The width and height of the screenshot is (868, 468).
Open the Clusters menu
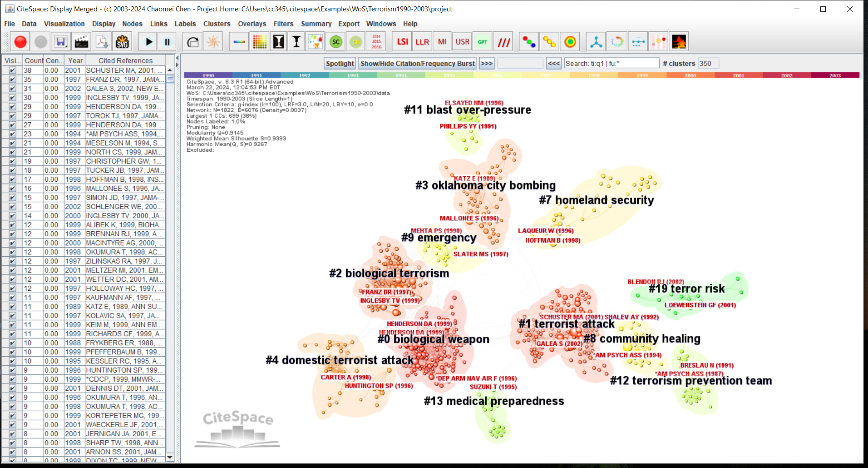(x=217, y=24)
